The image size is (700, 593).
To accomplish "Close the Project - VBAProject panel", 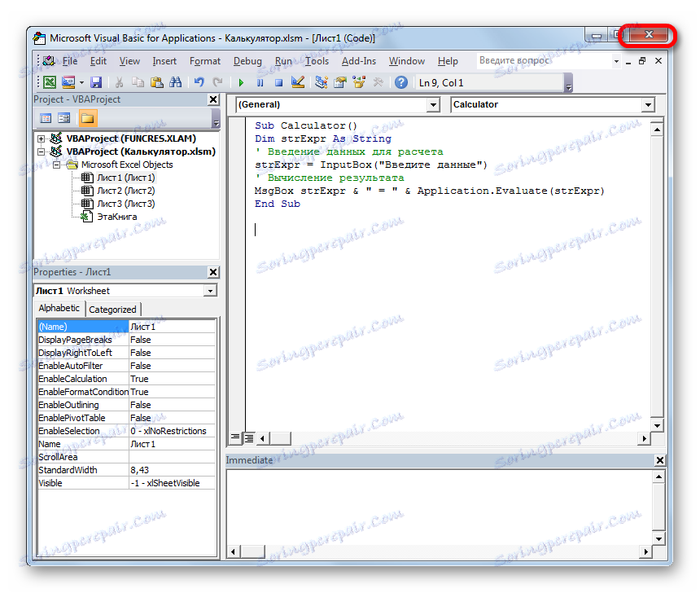I will pos(213,99).
